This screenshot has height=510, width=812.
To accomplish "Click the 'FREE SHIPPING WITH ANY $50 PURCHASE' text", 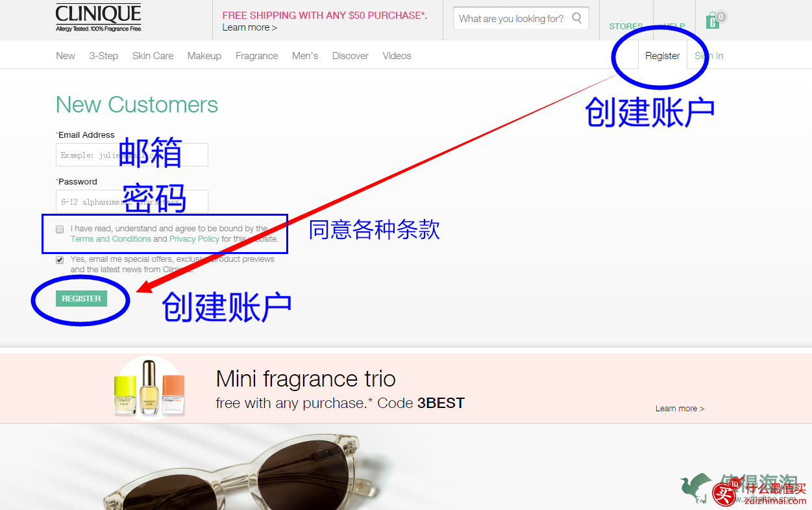I will (325, 16).
